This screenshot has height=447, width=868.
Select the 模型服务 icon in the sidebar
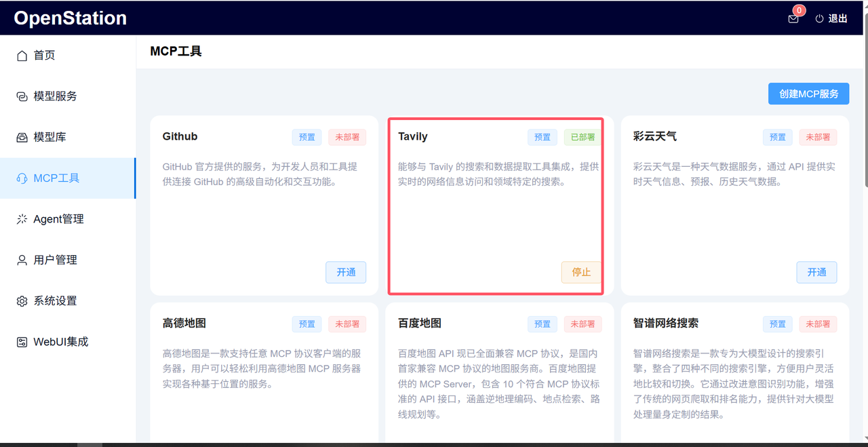[22, 96]
